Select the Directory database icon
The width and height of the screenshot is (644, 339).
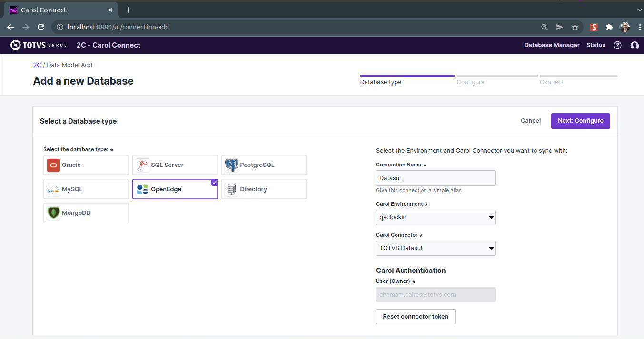pos(231,189)
